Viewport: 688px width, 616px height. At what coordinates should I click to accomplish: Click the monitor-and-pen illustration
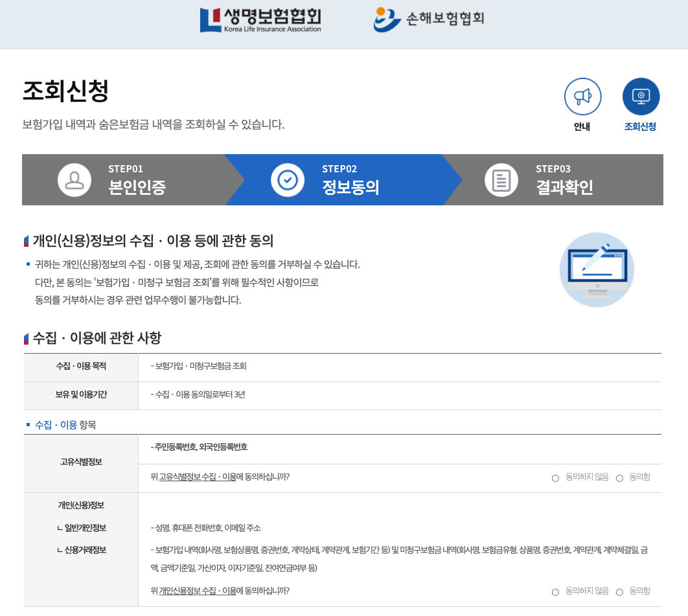coord(597,269)
